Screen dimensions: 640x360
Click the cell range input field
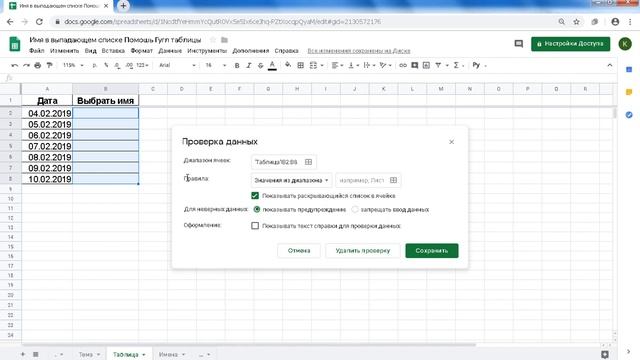[x=284, y=162]
